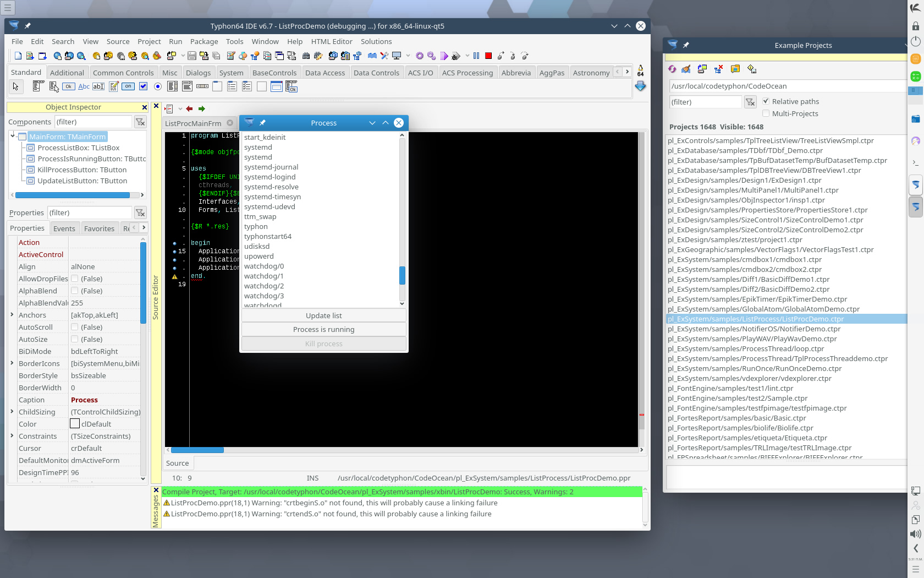Click the broom clean icon in Example Projects
This screenshot has height=578, width=924.
pyautogui.click(x=686, y=69)
